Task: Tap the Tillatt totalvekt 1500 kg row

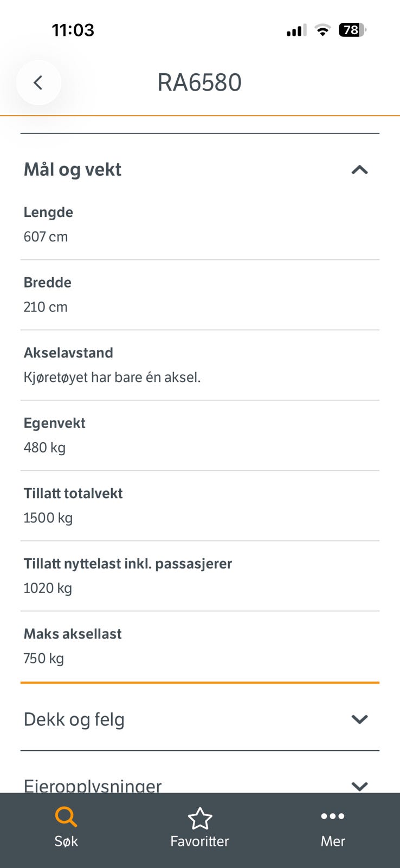Action: click(x=200, y=506)
